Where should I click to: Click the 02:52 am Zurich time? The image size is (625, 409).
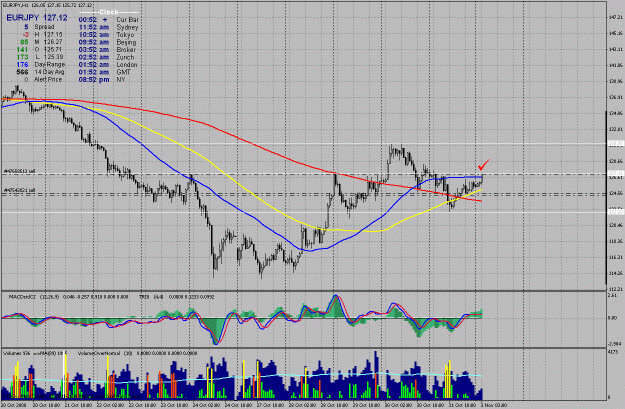tap(94, 57)
